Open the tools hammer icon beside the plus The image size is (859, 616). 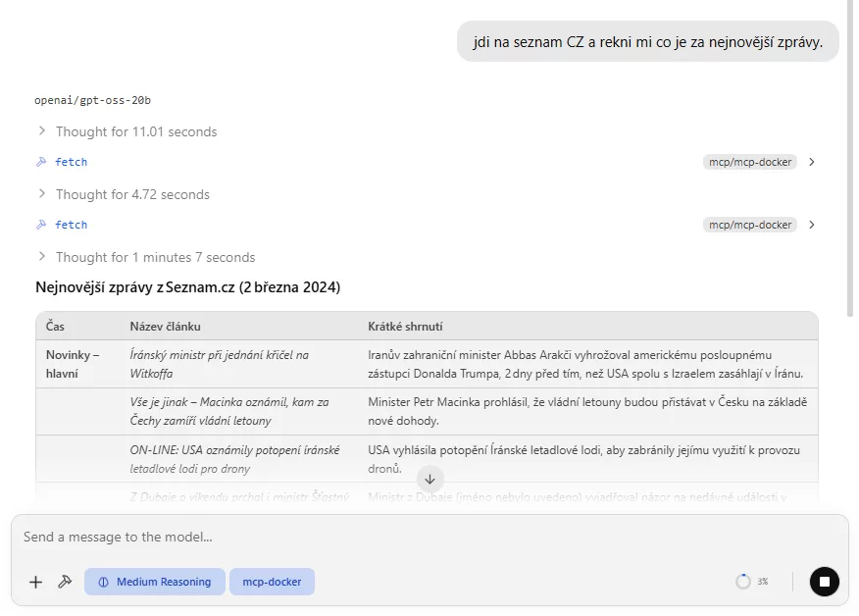tap(65, 582)
